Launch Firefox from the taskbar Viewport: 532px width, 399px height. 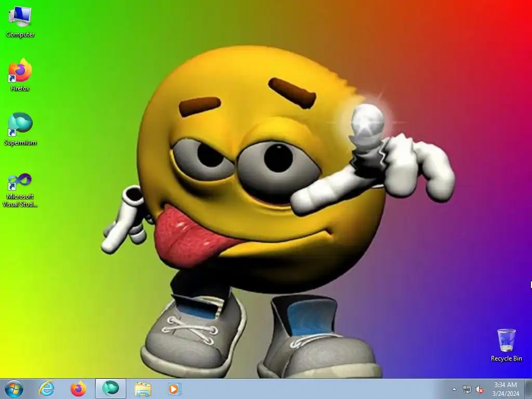tap(78, 389)
